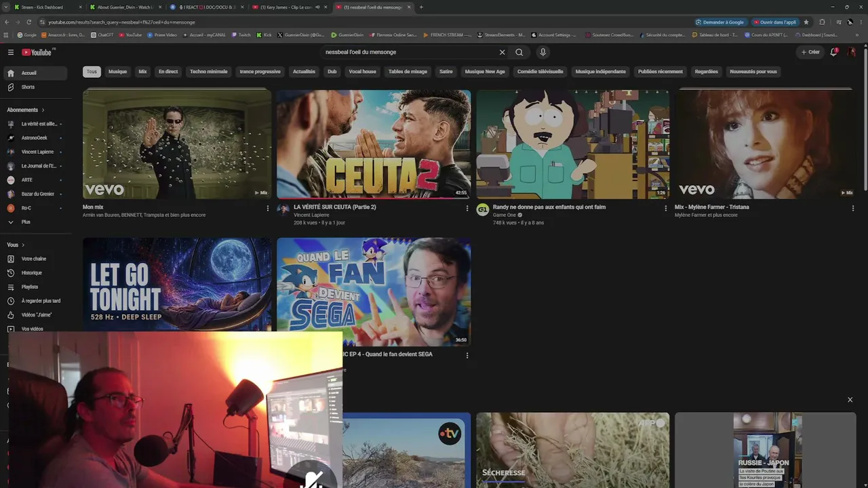Open options for LA VÉRITÉ SUR CEUTA video
The image size is (868, 488).
(467, 208)
